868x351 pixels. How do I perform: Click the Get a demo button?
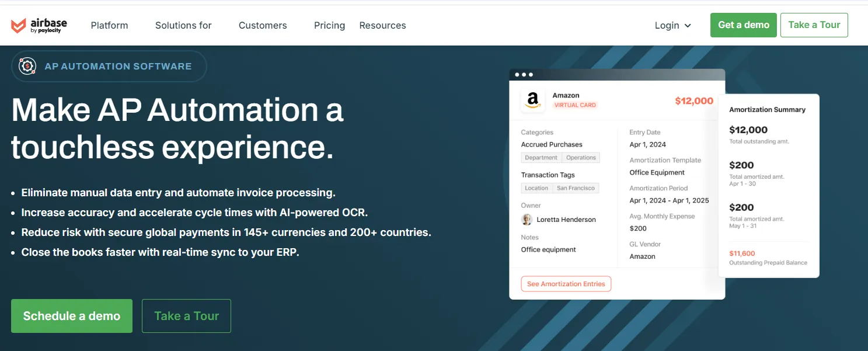(744, 25)
